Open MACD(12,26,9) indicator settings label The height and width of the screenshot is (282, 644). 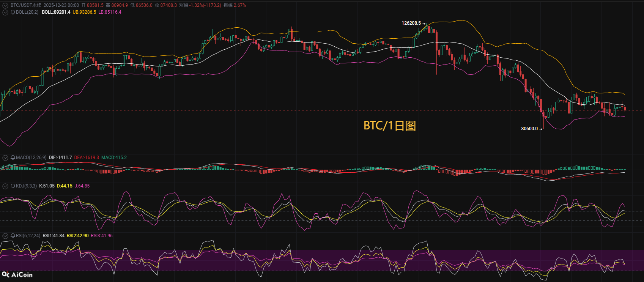[31, 158]
